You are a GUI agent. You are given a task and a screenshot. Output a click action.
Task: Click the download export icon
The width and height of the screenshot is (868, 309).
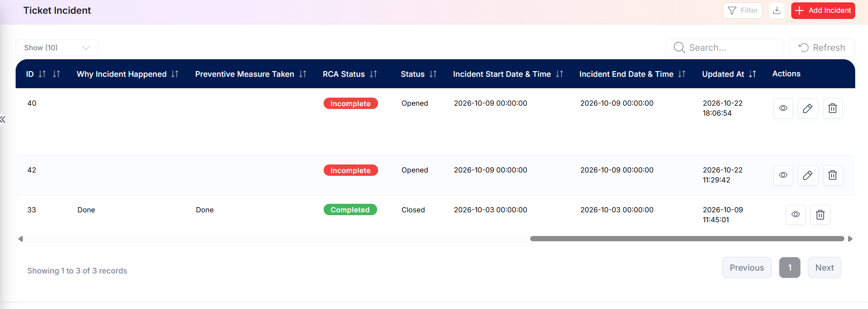777,10
